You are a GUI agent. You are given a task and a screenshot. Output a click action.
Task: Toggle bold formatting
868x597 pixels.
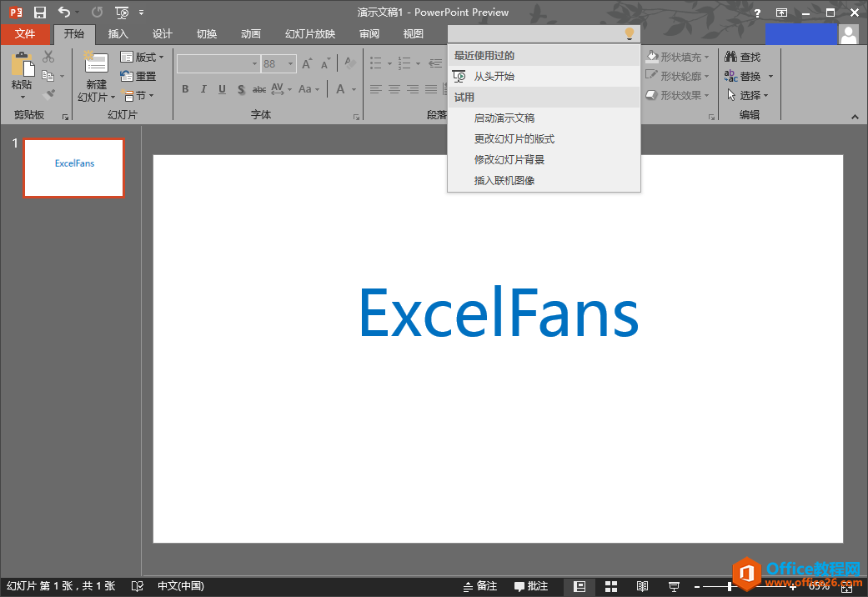185,89
